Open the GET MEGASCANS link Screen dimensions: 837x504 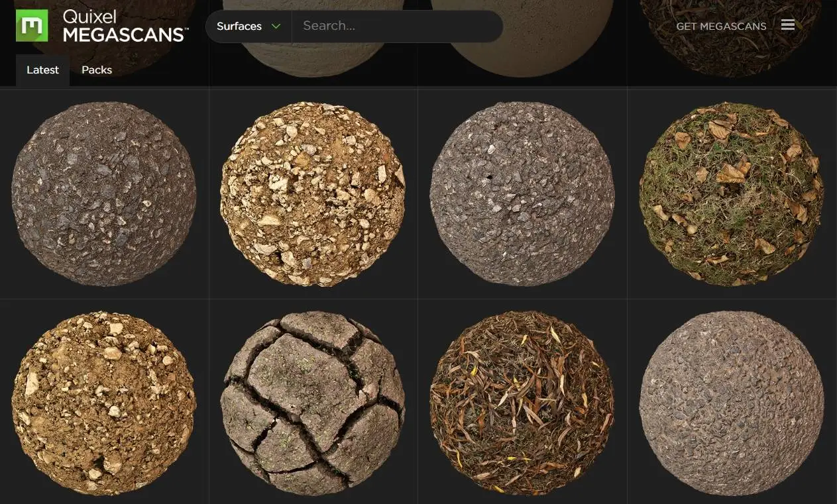click(x=721, y=26)
